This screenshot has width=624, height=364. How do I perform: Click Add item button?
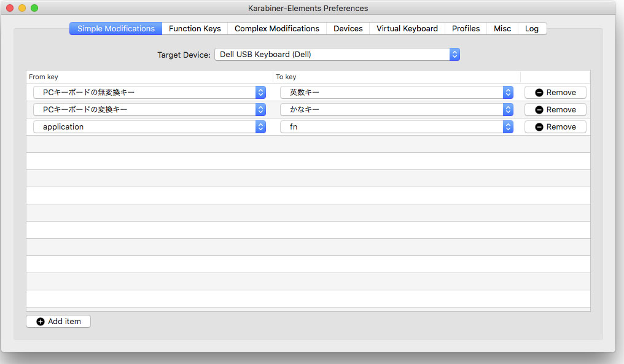58,322
